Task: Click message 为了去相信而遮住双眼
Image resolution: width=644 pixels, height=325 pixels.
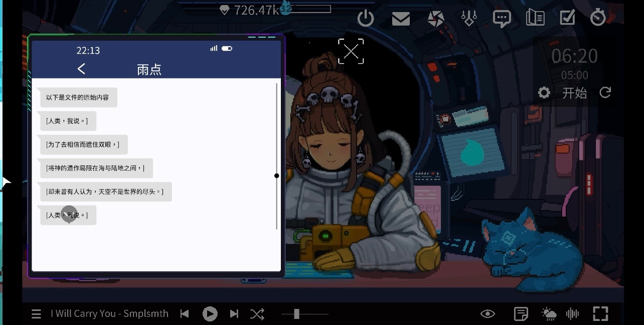Action: coord(83,145)
